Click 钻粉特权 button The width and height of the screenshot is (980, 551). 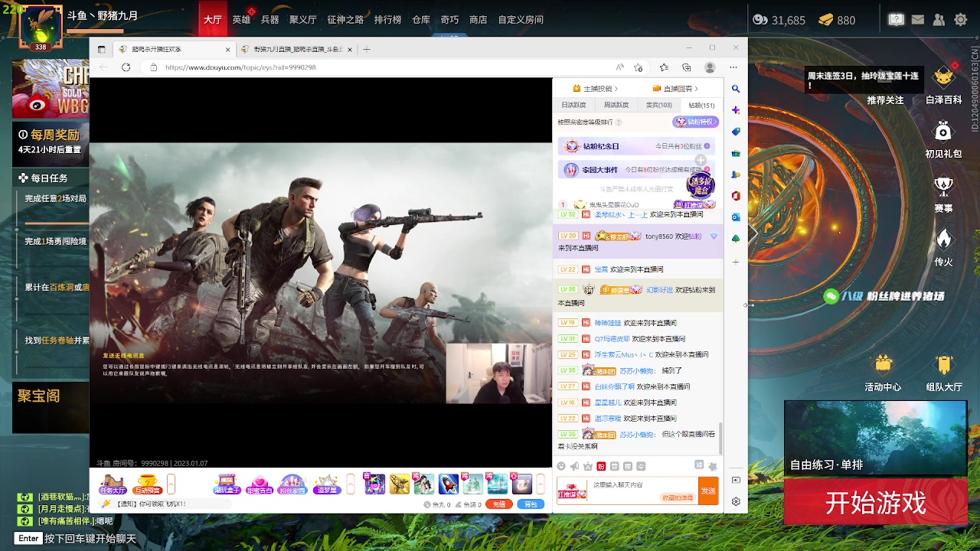click(x=695, y=122)
